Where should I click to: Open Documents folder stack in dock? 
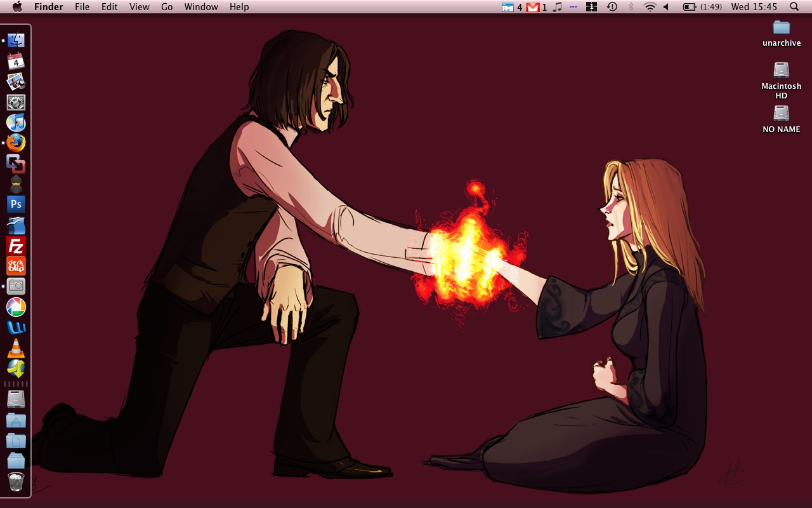[16, 440]
